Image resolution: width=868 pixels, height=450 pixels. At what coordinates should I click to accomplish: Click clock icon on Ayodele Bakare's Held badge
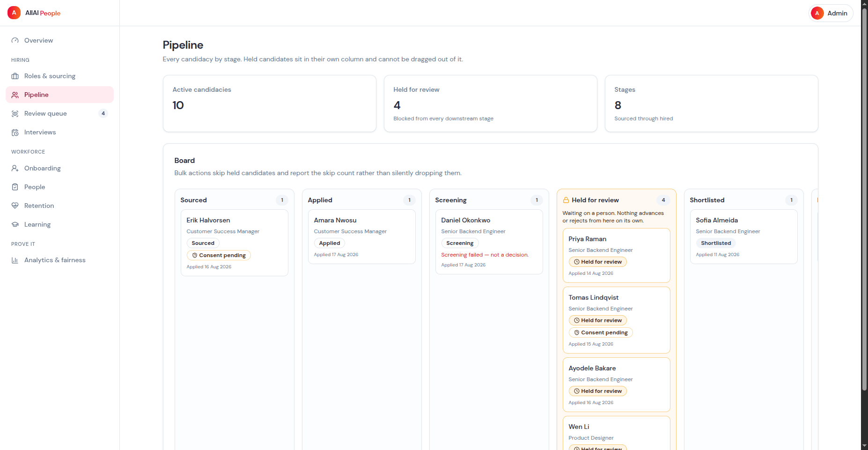click(577, 391)
